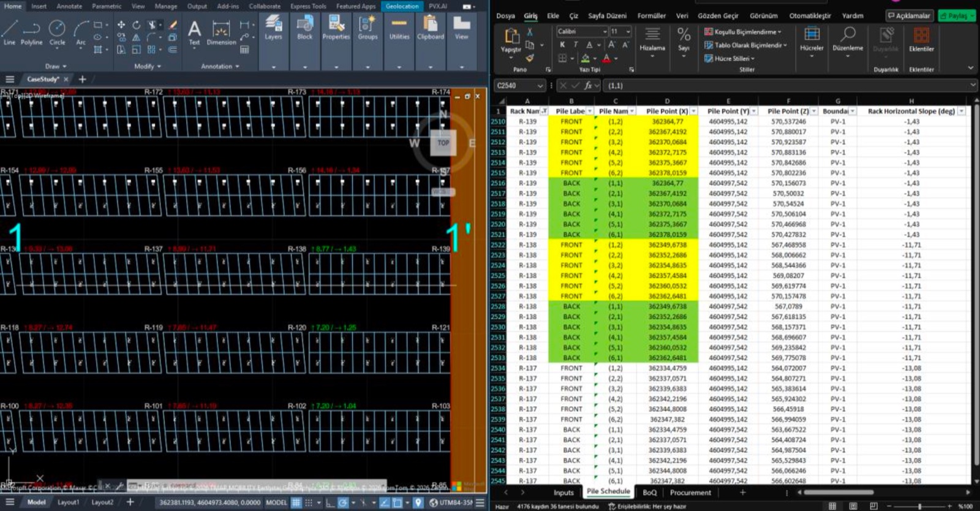Screen dimensions: 980x511
Task: Select the Arc drawing tool
Action: point(81,32)
